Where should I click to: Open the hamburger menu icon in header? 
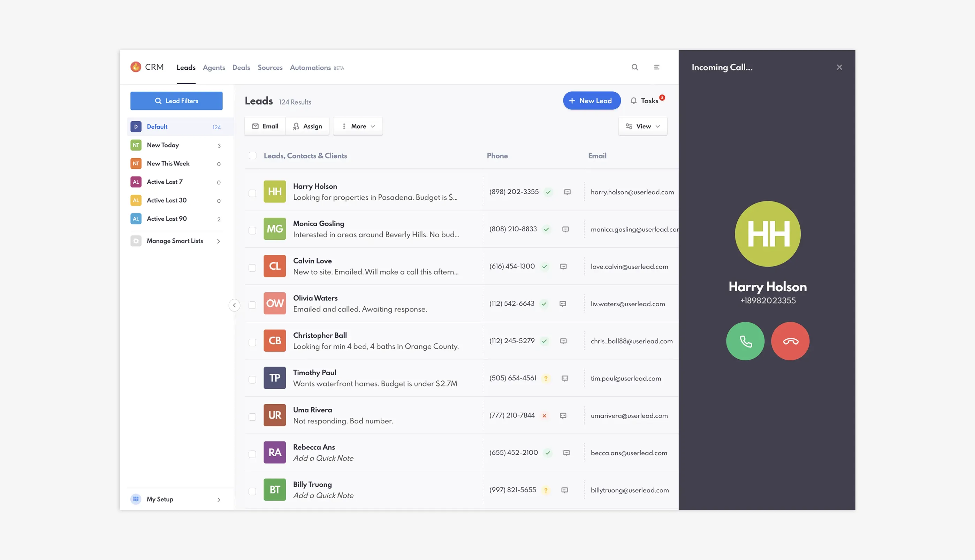point(656,67)
